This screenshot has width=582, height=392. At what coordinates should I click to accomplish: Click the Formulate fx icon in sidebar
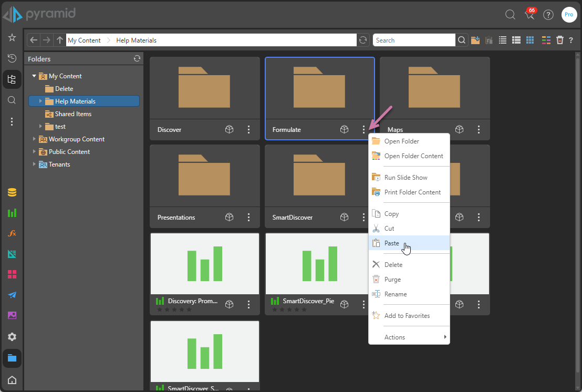(12, 233)
